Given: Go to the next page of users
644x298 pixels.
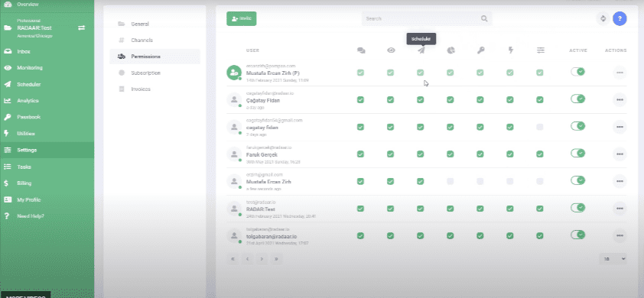Looking at the screenshot, I should coord(262,259).
